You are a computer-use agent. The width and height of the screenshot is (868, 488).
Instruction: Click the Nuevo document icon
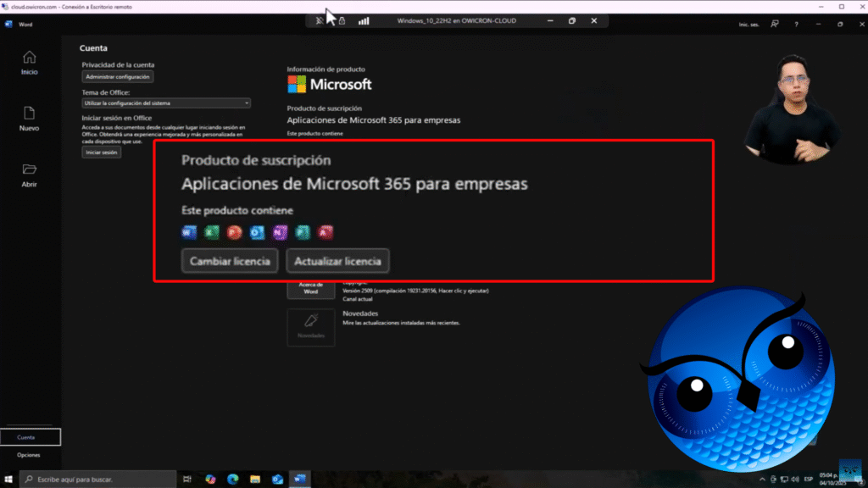[29, 118]
